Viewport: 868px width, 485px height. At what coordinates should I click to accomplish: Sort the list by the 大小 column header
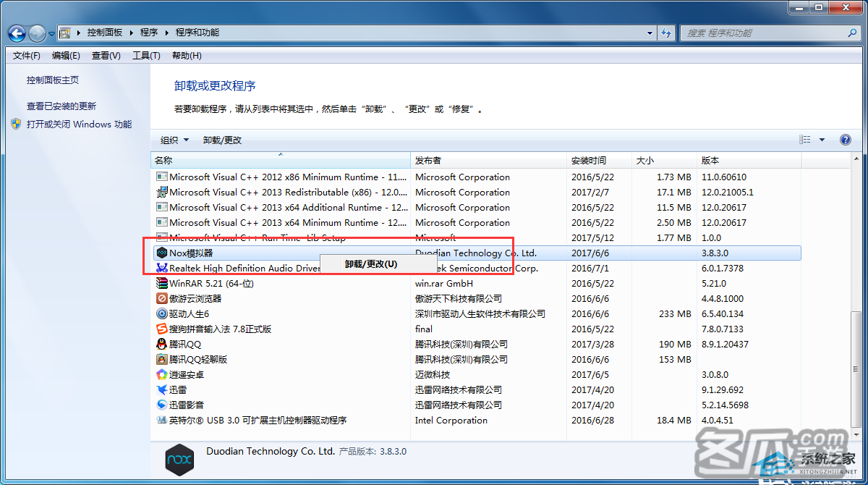[x=664, y=160]
